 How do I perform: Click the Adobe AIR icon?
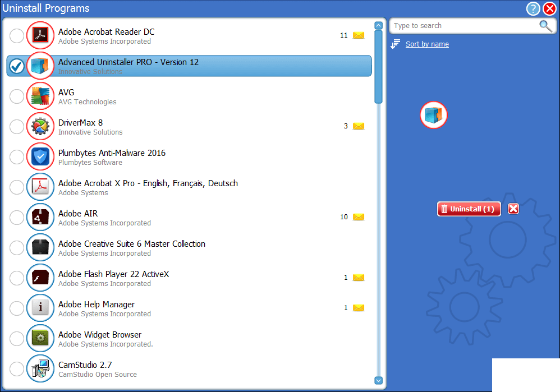coord(40,217)
